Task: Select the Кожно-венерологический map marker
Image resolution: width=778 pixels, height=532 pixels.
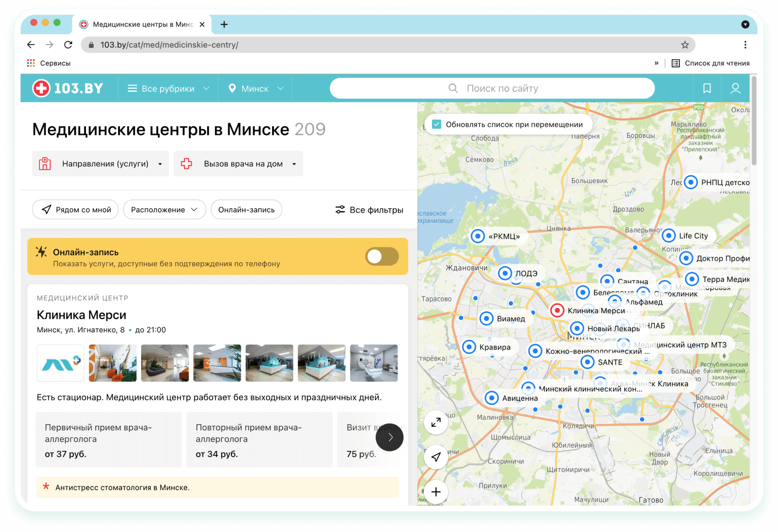Action: pos(535,351)
